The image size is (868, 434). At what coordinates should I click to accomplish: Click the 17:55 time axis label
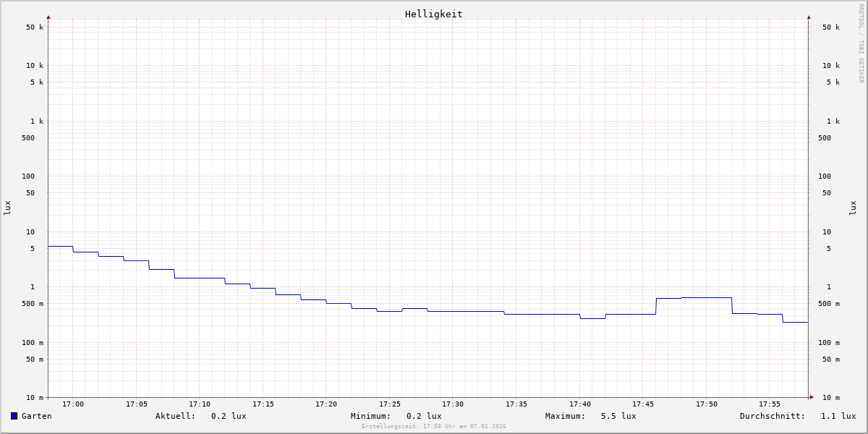770,404
